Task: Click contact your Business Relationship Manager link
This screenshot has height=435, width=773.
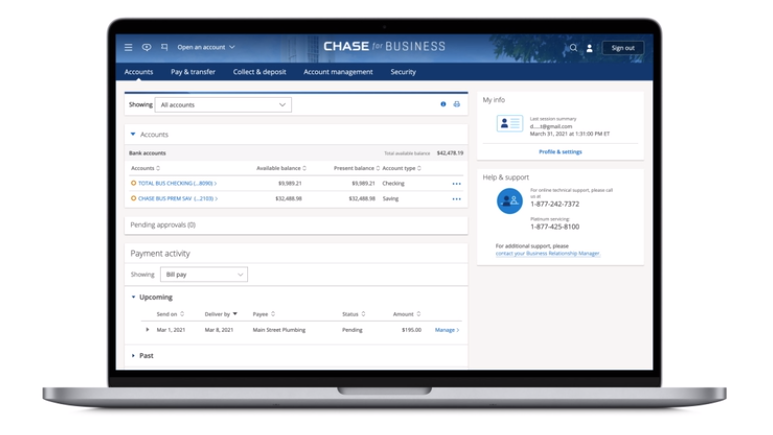Action: click(x=548, y=254)
